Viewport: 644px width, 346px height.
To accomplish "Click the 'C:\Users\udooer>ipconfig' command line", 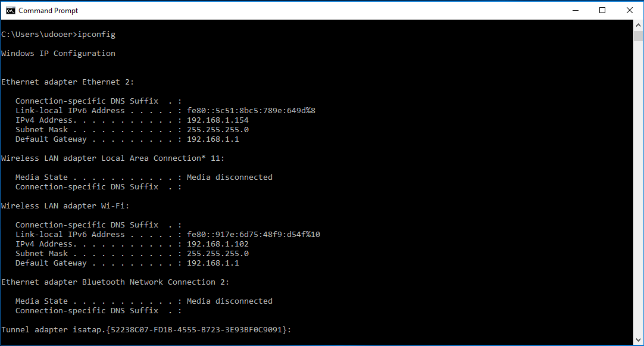I will click(x=58, y=35).
